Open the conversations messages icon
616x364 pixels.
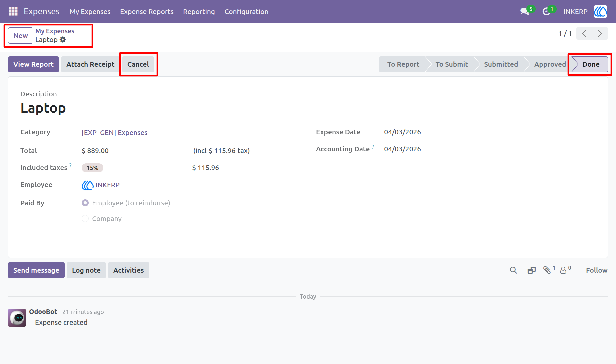click(x=525, y=11)
